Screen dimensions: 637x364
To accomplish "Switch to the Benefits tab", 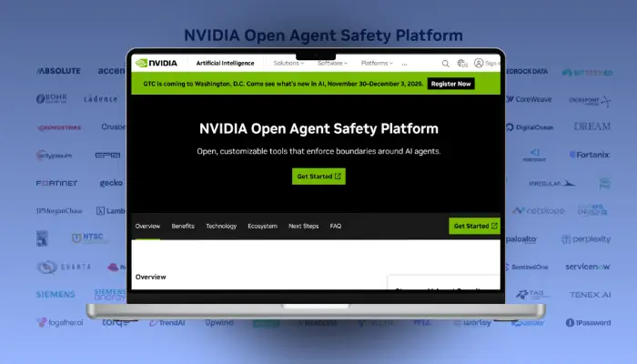I will point(183,226).
